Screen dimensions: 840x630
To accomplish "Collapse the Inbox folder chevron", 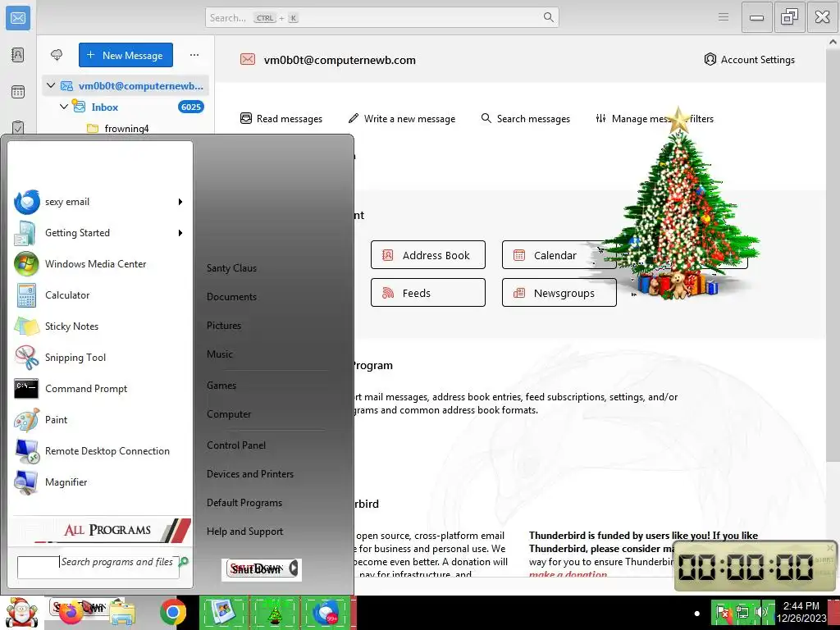I will (64, 107).
